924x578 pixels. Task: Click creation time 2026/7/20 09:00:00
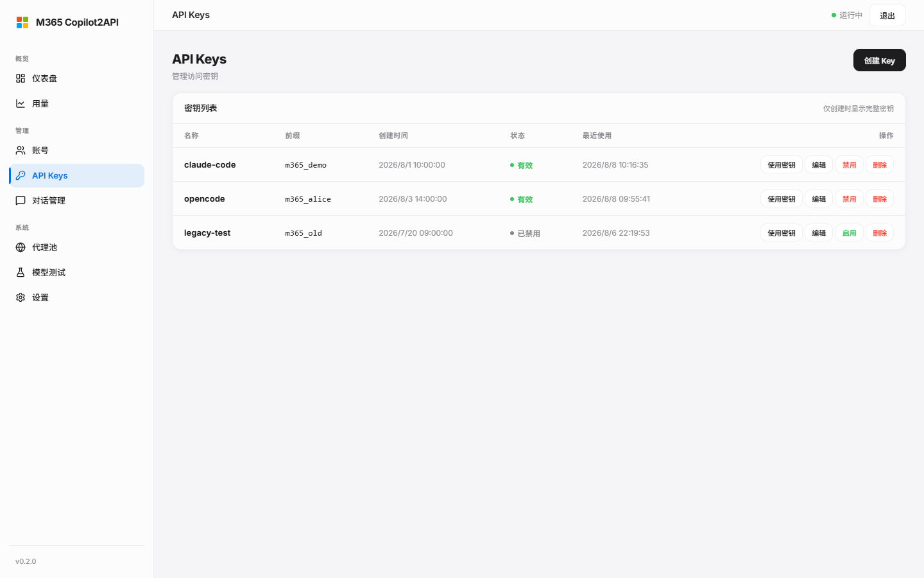416,233
